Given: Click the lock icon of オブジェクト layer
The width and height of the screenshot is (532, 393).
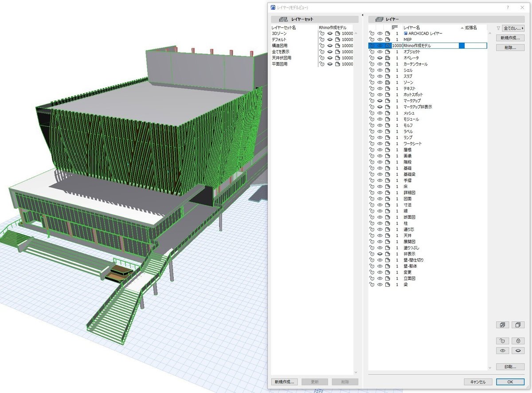Looking at the screenshot, I should click(x=372, y=52).
